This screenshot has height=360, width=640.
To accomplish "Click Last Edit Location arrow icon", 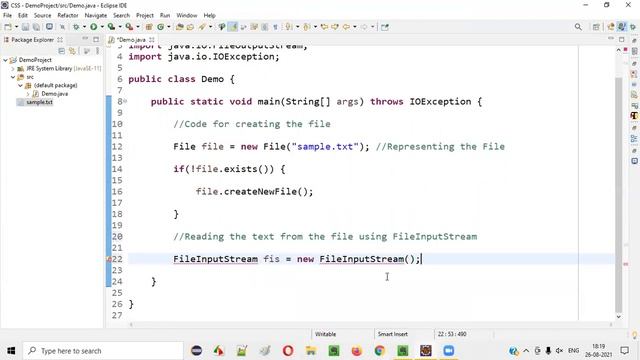I will 324,27.
